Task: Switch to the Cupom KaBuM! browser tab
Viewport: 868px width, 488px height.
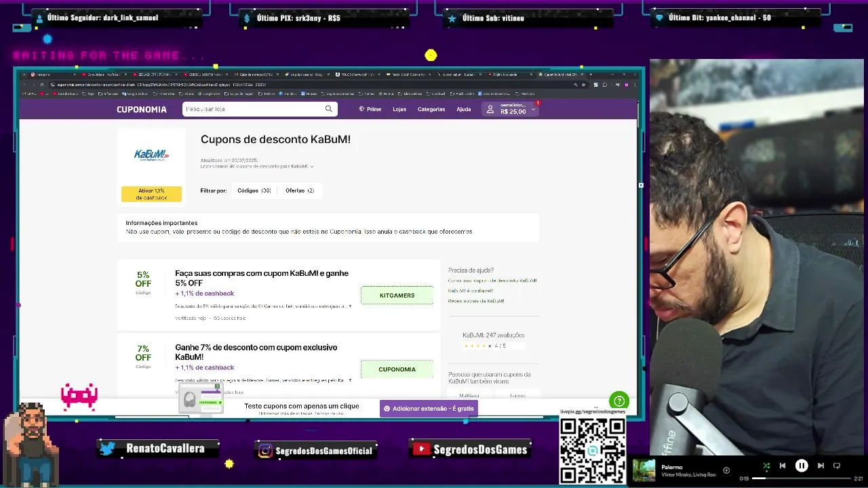Action: (560, 75)
